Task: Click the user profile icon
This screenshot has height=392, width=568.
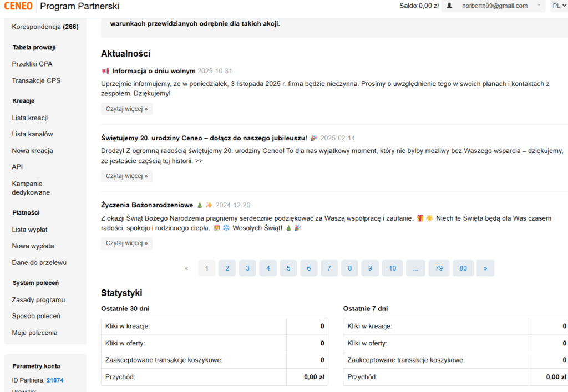Action: coord(449,6)
